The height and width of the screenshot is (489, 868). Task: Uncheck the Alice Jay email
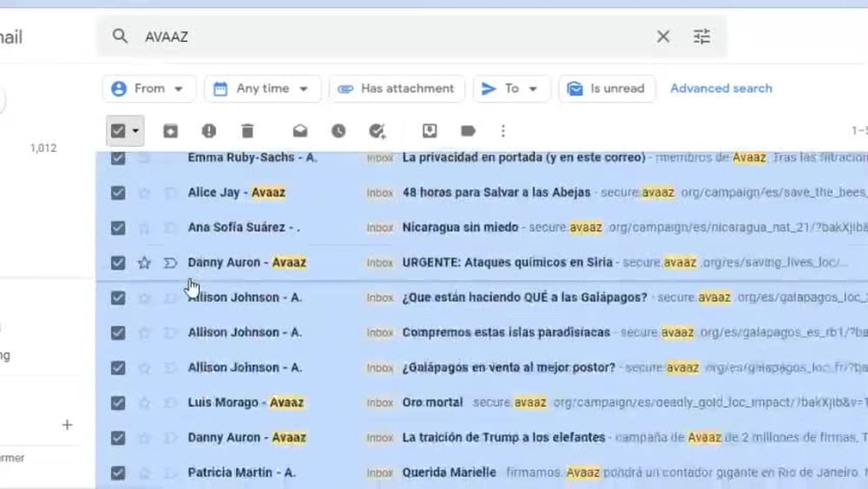[118, 193]
